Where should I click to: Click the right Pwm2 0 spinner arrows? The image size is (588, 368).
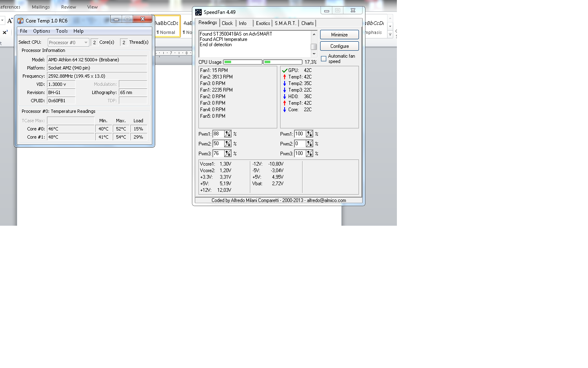coord(310,144)
